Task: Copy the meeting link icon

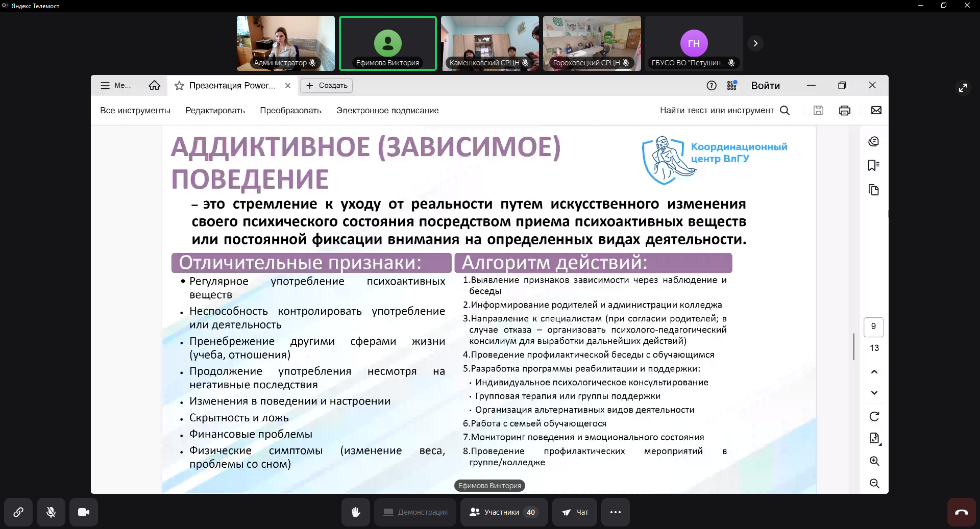Action: tap(18, 512)
